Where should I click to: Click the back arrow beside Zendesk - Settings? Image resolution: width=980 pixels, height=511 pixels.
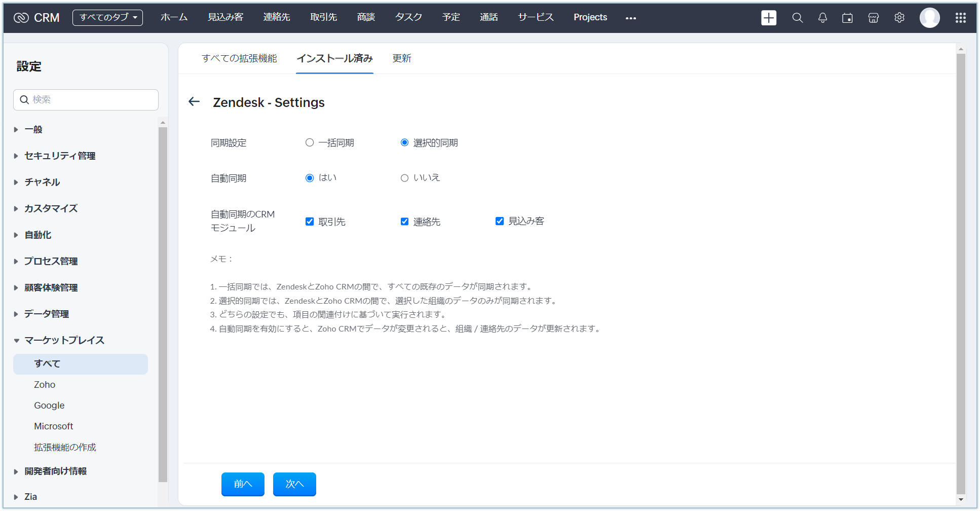(x=194, y=102)
